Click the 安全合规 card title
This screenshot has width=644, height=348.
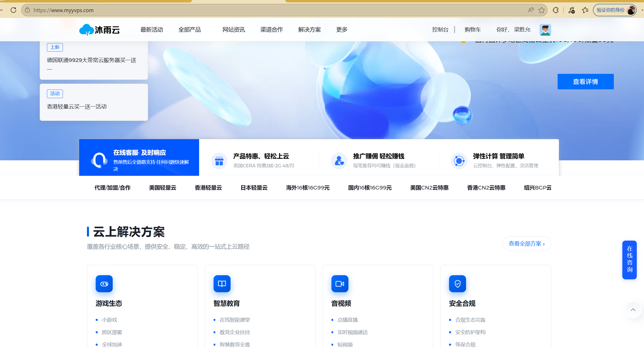coord(462,303)
